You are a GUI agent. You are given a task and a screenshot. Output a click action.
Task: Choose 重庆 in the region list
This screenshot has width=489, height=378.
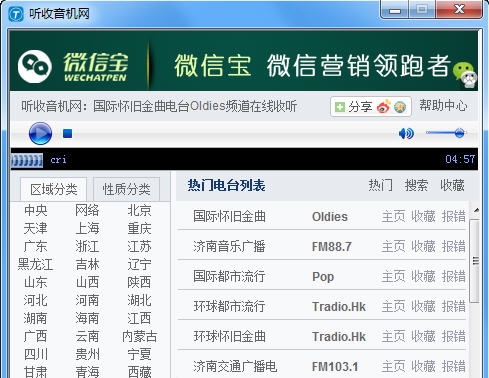[x=139, y=228]
